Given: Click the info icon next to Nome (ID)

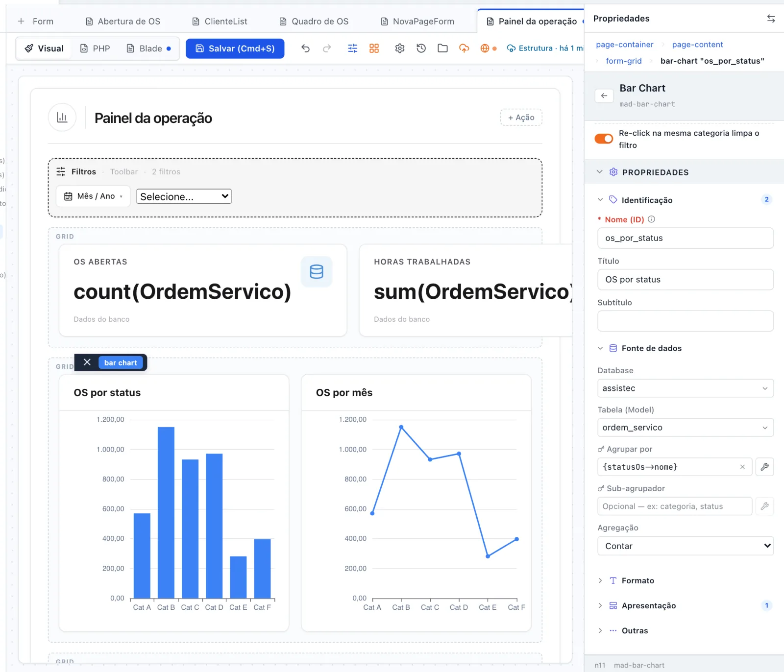Looking at the screenshot, I should tap(651, 219).
